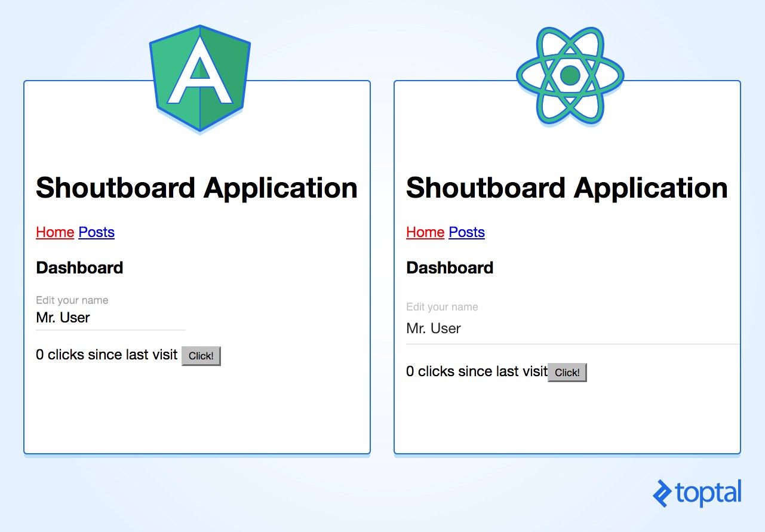Click Dashboard heading in Angular panel
This screenshot has width=765, height=532.
[x=79, y=267]
